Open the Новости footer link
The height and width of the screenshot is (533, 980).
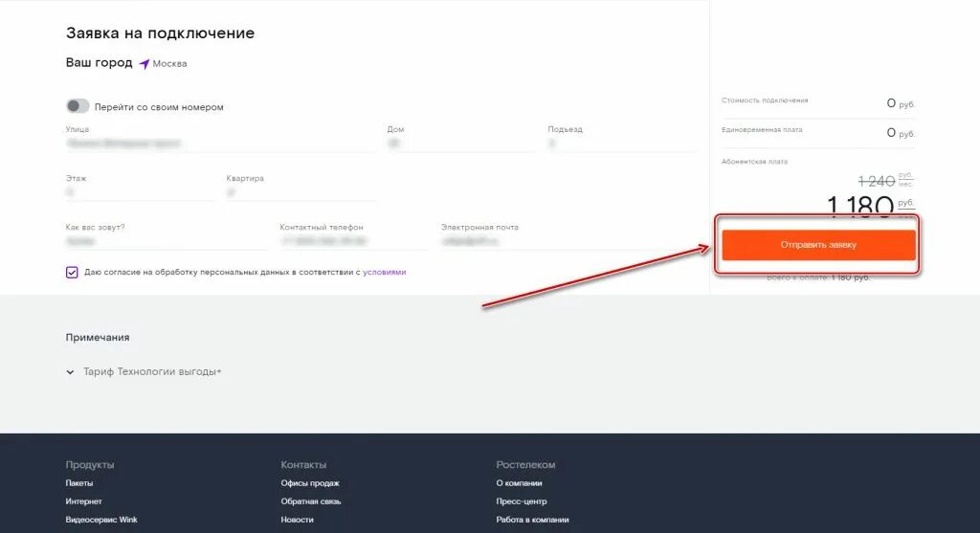click(x=298, y=520)
